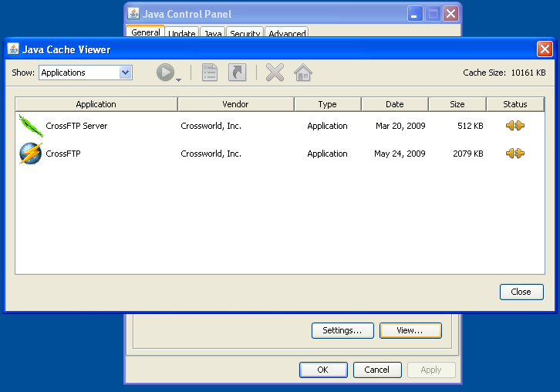Install shortcuts using the shortcut arrow icon
Image resolution: width=560 pixels, height=392 pixels.
tap(237, 73)
